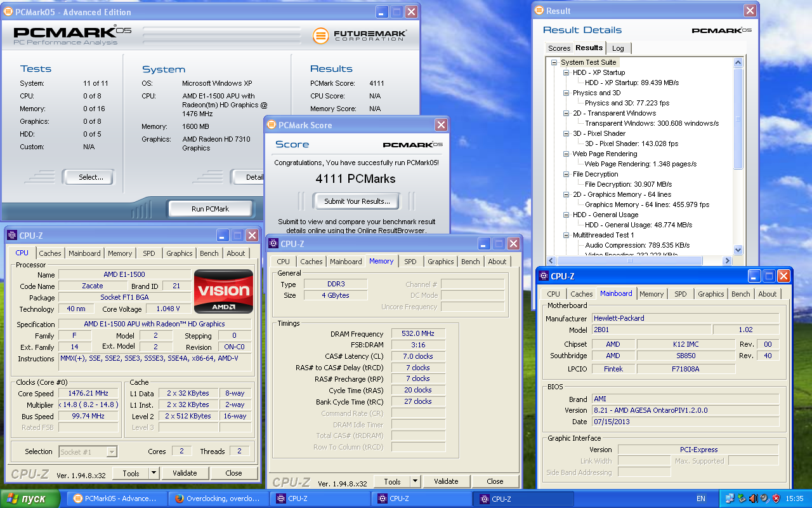Viewport: 812px width, 508px height.
Task: Click the Result tree vertical scrollbar thumb
Action: point(738,119)
